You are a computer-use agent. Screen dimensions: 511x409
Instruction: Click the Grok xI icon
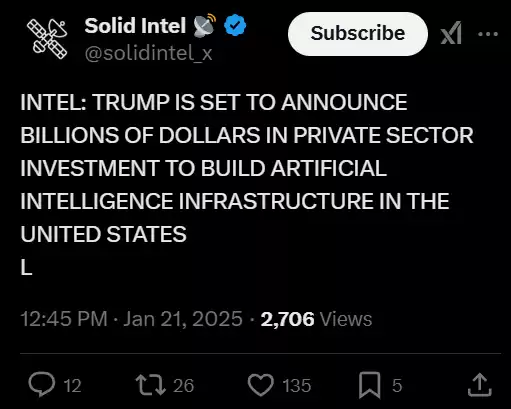click(451, 33)
